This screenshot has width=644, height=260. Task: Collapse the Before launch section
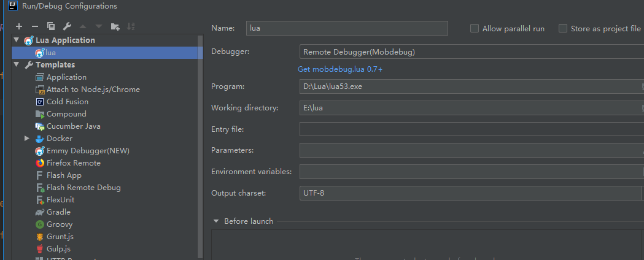click(x=215, y=221)
